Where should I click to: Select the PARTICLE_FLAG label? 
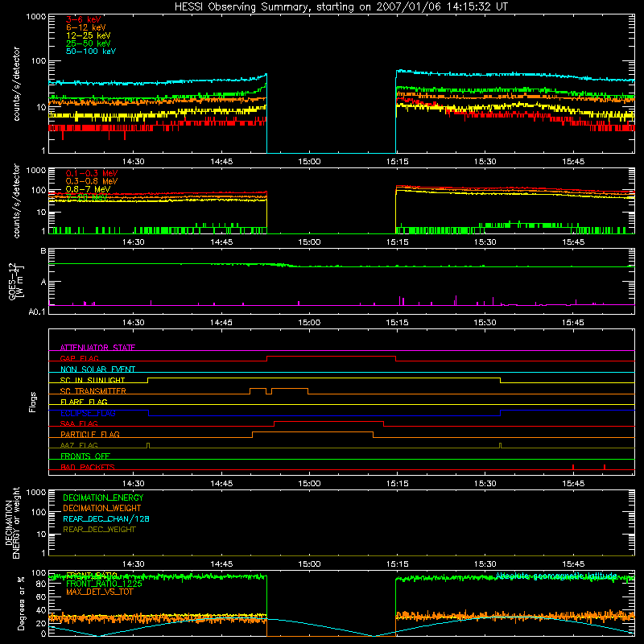point(90,434)
